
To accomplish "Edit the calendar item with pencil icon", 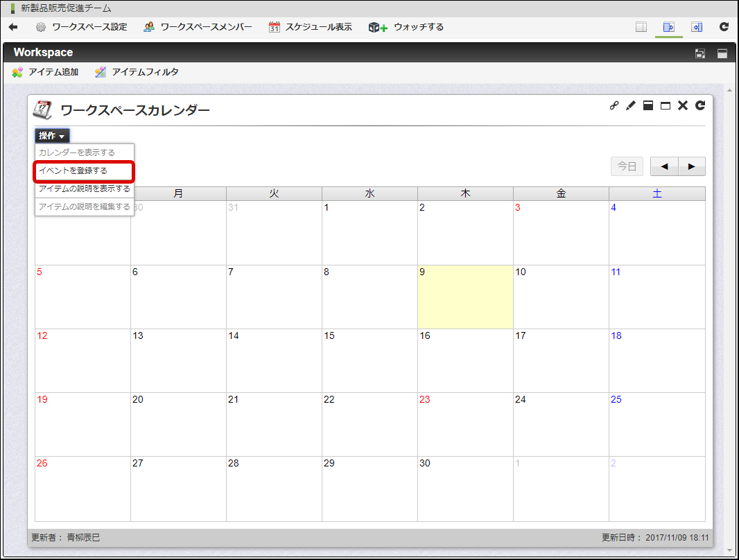I will pyautogui.click(x=631, y=105).
